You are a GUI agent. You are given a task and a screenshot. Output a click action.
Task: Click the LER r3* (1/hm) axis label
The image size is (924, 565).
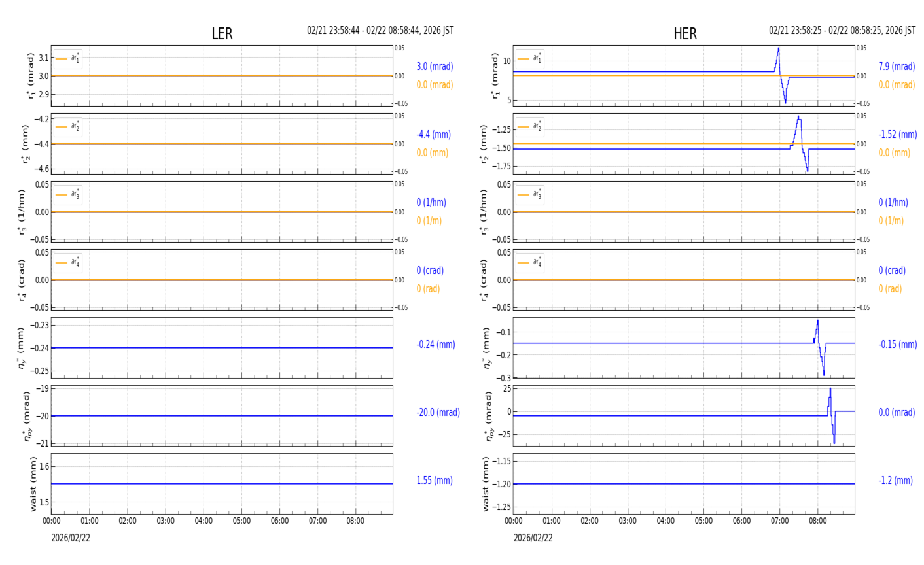point(21,212)
